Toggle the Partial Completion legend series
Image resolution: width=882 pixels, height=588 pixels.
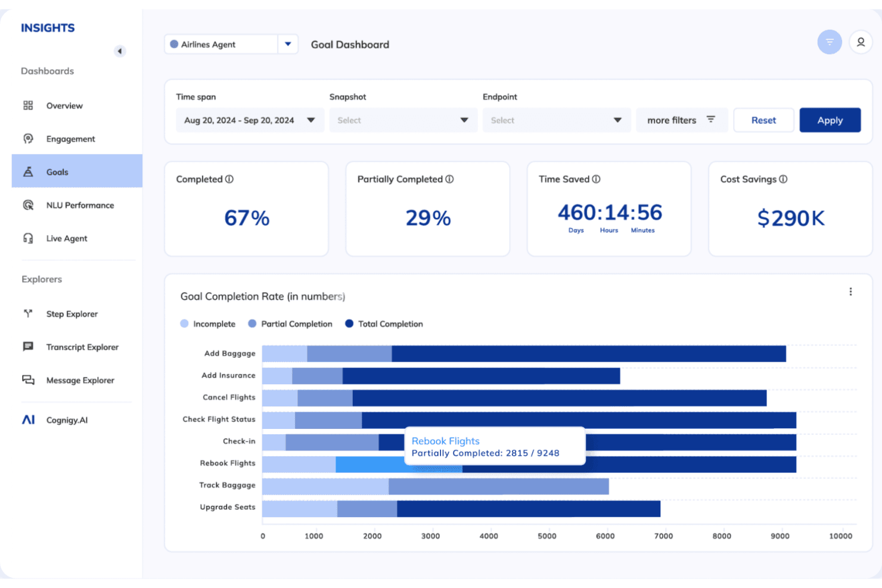[x=290, y=324]
